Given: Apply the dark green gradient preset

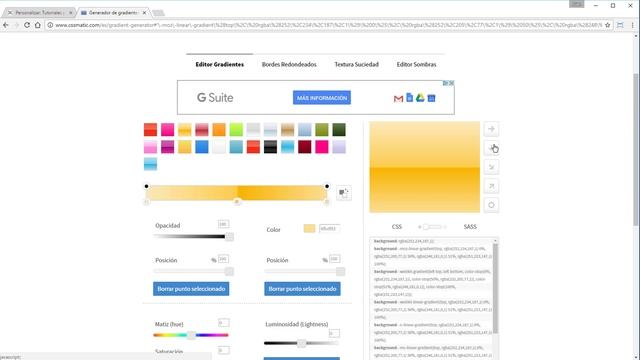Looking at the screenshot, I should pos(339,130).
